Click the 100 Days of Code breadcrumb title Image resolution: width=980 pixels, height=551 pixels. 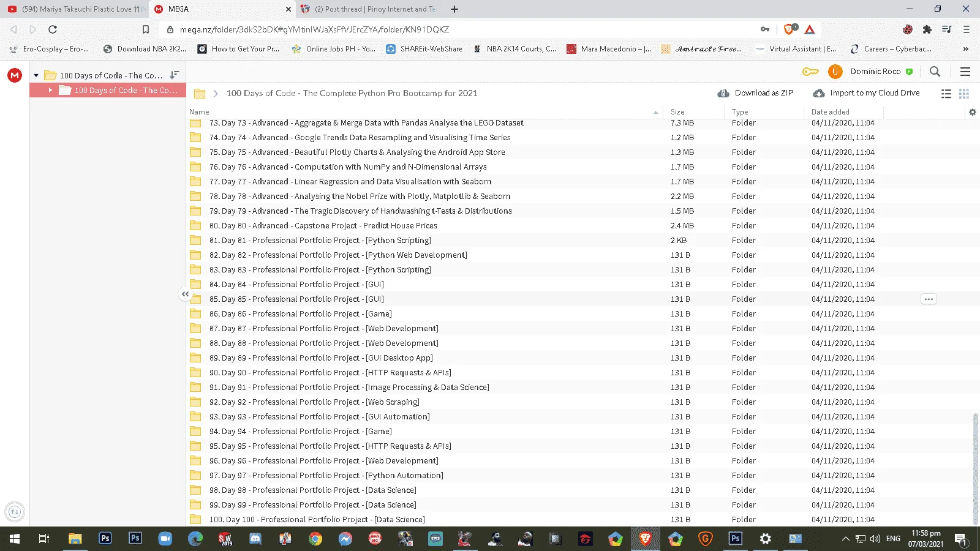[352, 93]
